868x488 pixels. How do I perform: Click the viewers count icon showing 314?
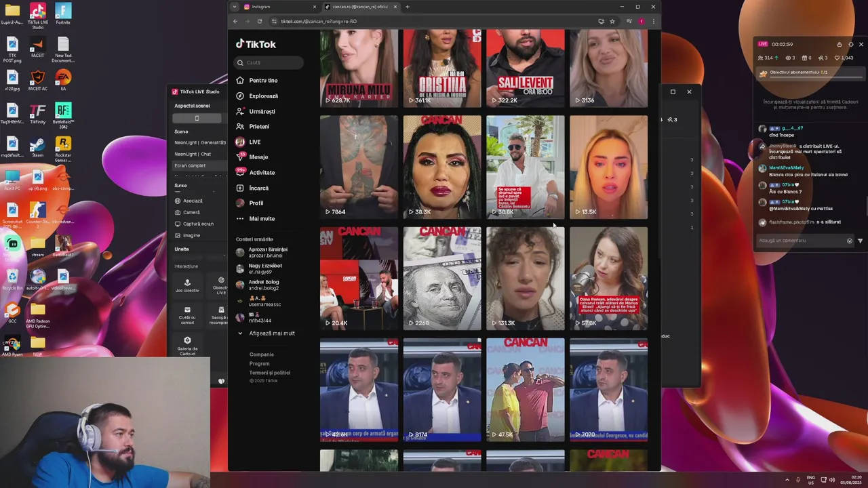tap(769, 58)
